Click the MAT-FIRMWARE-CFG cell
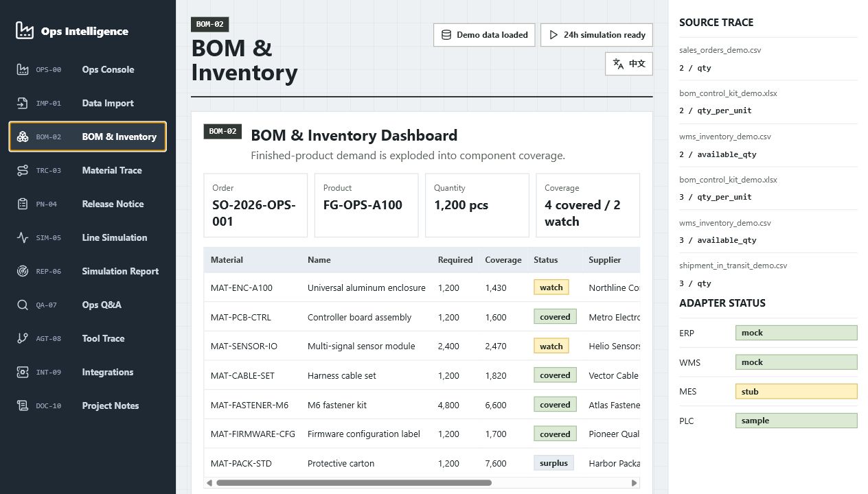868x494 pixels. (x=253, y=434)
